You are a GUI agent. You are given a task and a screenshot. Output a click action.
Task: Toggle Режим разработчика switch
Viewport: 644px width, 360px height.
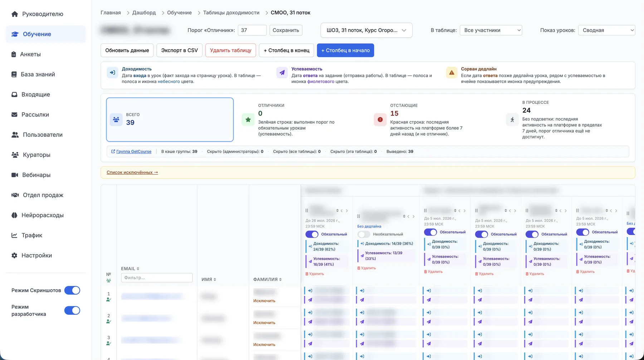72,310
